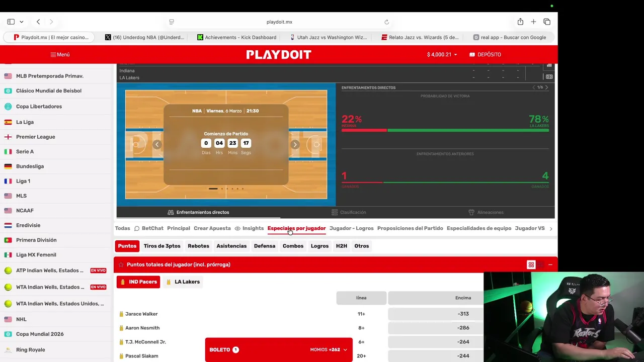This screenshot has width=644, height=362.
Task: Switch to grid view in Puntos totales header
Action: point(531,264)
